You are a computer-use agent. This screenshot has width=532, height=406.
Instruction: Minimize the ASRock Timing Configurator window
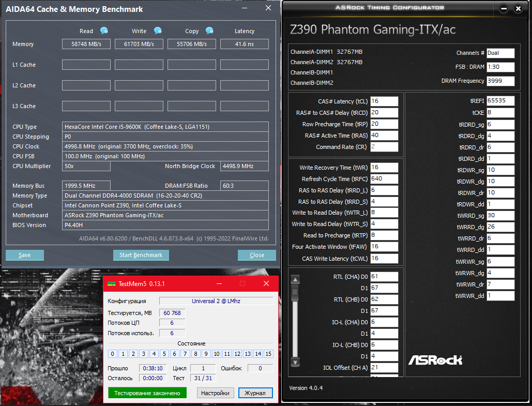point(504,9)
